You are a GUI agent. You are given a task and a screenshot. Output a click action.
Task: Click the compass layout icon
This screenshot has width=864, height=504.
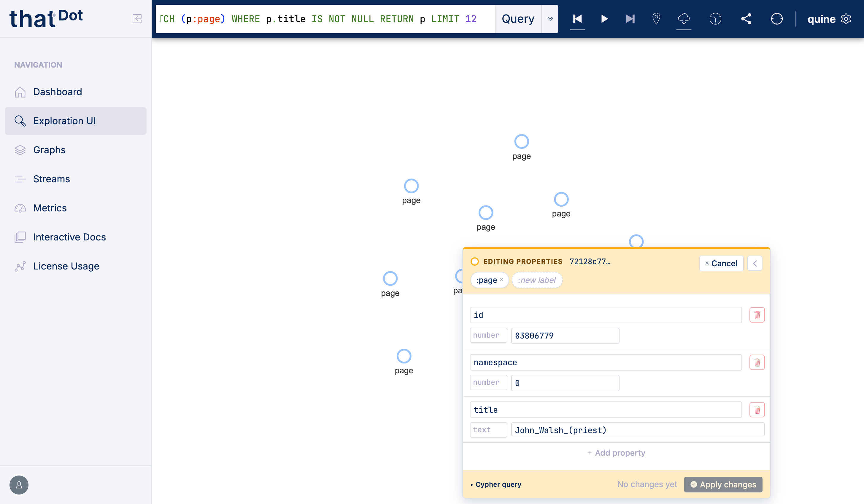click(715, 18)
